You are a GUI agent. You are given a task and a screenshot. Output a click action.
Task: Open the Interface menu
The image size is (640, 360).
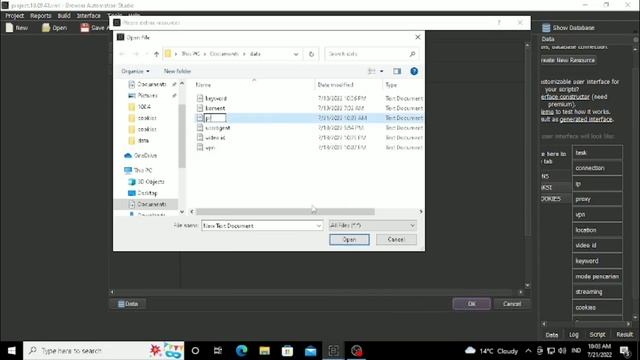pyautogui.click(x=89, y=16)
